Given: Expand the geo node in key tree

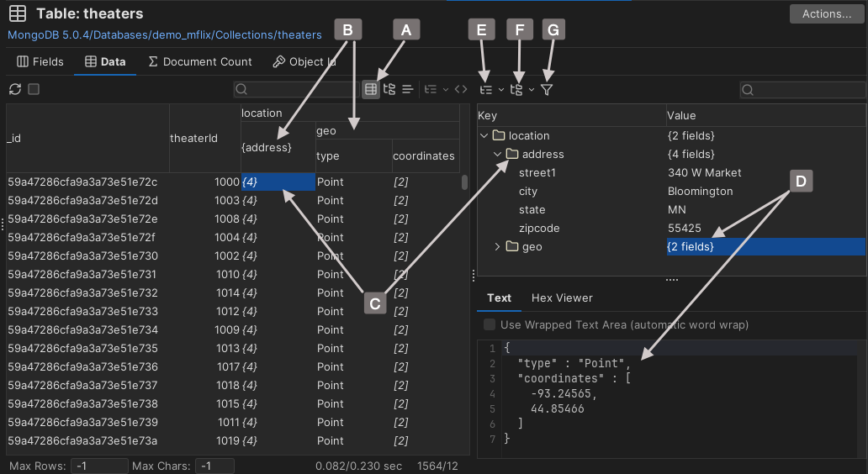Looking at the screenshot, I should click(x=497, y=246).
